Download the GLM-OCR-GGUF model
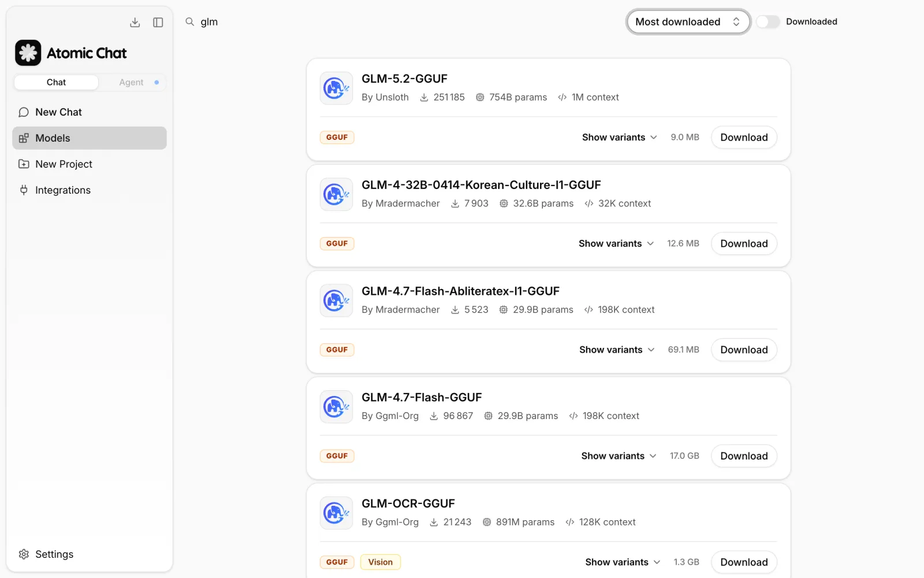 pos(744,562)
